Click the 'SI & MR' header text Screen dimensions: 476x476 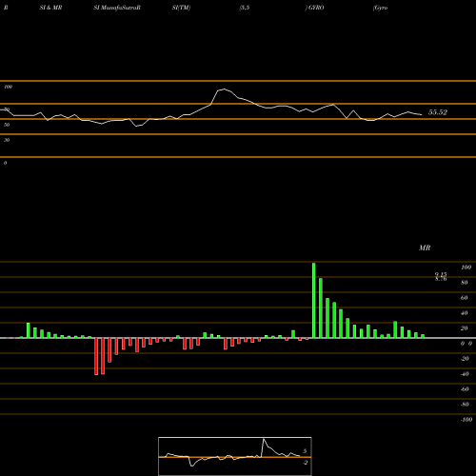coord(50,8)
